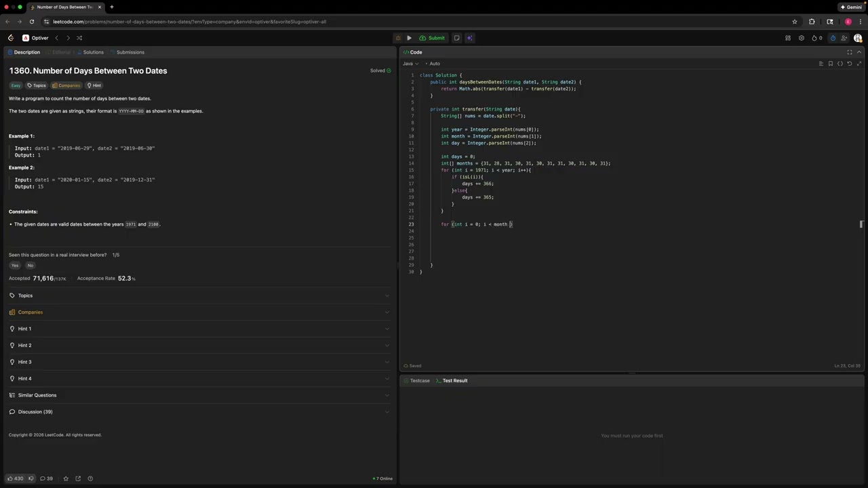Like the problem with thumbs up
The width and height of the screenshot is (868, 488).
click(x=16, y=479)
